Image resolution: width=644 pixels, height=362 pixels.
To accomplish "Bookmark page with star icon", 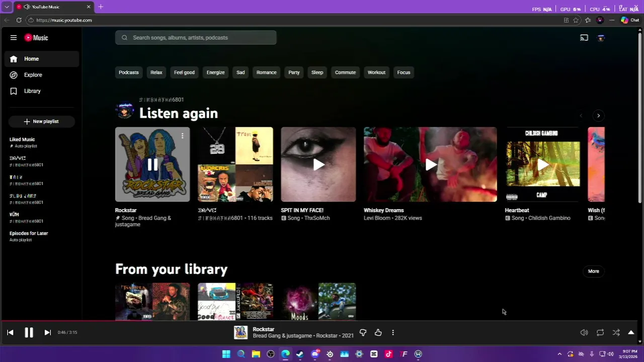I will 576,20.
